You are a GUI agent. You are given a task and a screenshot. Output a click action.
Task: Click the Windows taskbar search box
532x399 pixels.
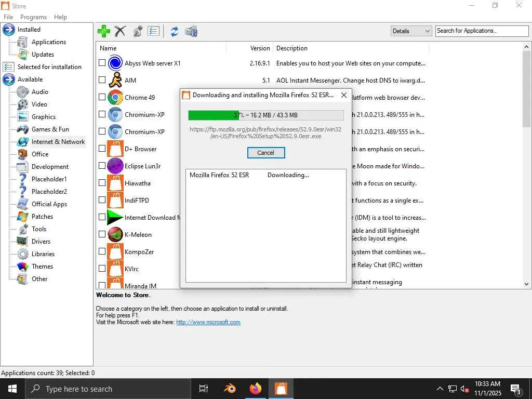coord(108,389)
